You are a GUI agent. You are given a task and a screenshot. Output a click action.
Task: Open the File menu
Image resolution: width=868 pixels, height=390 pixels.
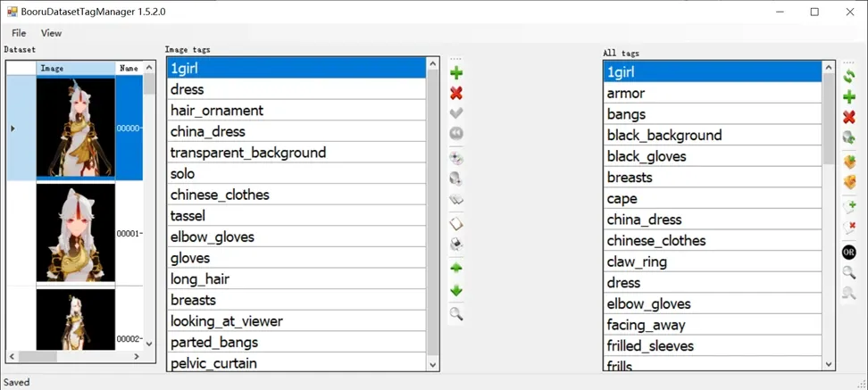pos(19,33)
